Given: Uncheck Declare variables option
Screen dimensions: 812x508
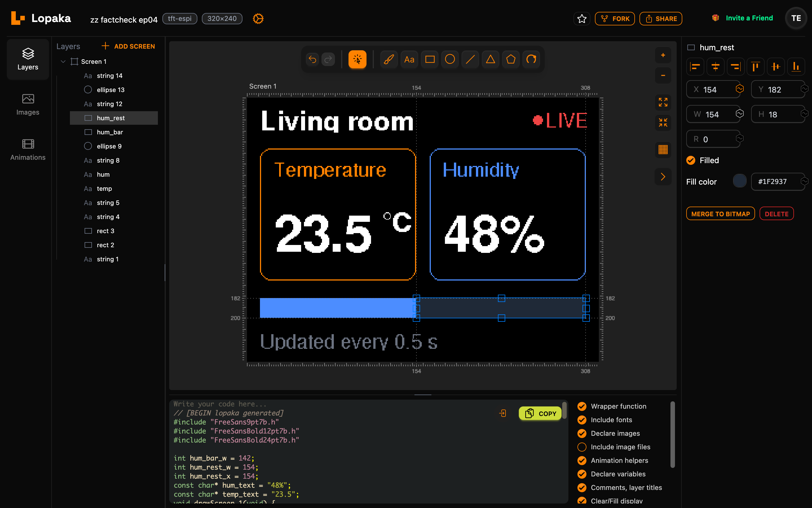Looking at the screenshot, I should click(x=582, y=474).
